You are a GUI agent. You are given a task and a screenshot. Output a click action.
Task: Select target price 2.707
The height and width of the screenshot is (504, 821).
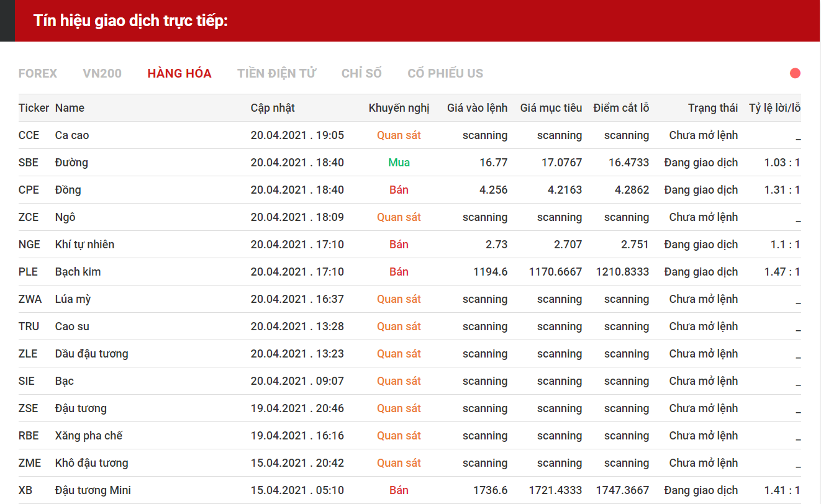[568, 245]
